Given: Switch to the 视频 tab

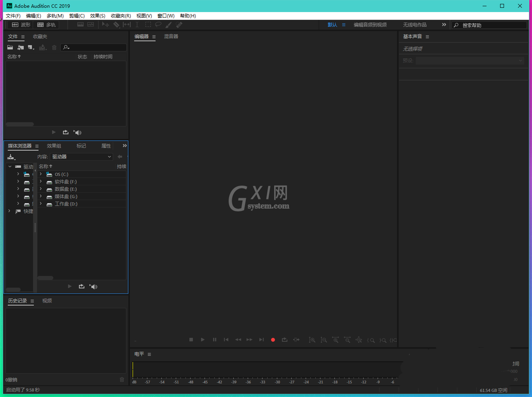Looking at the screenshot, I should (47, 301).
